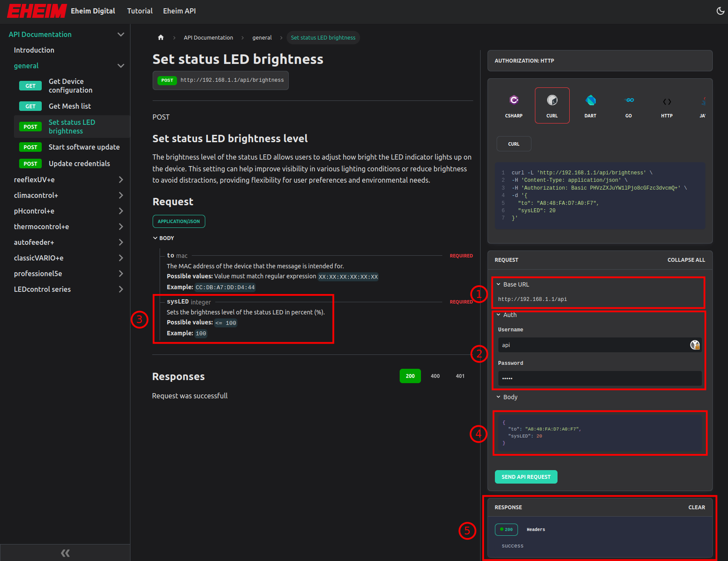Collapse the general sidebar group

121,66
